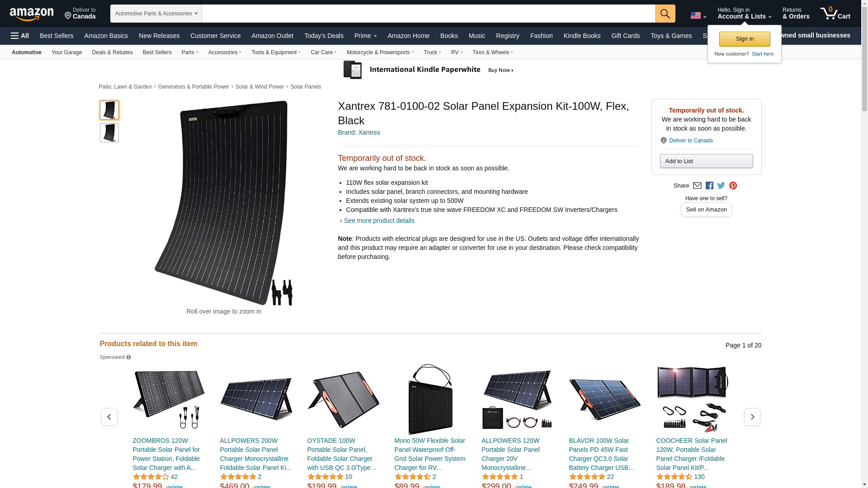Share on Pinterest icon
Image resolution: width=868 pixels, height=488 pixels.
pos(733,186)
